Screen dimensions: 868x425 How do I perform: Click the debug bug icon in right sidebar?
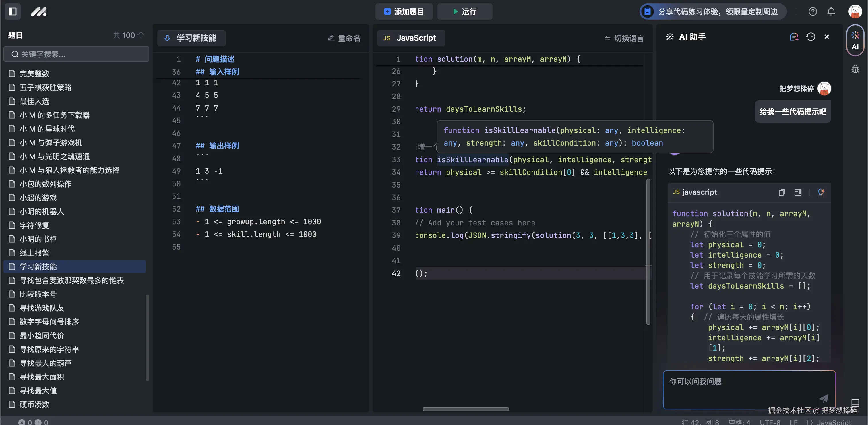point(855,69)
